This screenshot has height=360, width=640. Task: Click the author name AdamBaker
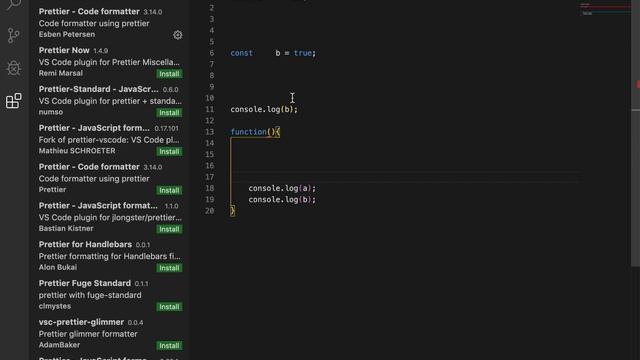pos(59,345)
